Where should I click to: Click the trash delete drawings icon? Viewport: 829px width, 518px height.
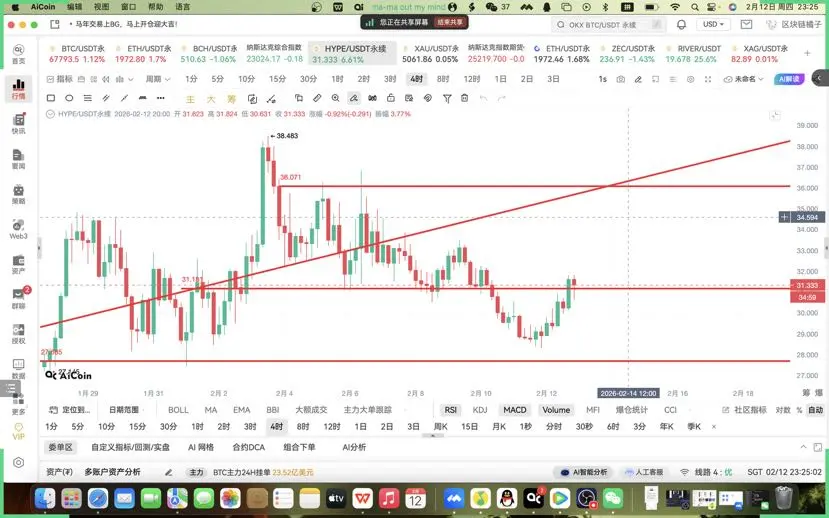pyautogui.click(x=464, y=98)
